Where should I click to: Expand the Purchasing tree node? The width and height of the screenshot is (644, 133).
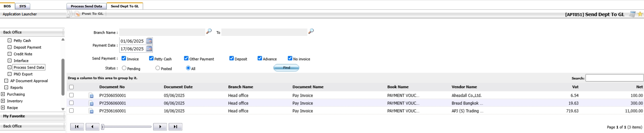(x=3, y=94)
